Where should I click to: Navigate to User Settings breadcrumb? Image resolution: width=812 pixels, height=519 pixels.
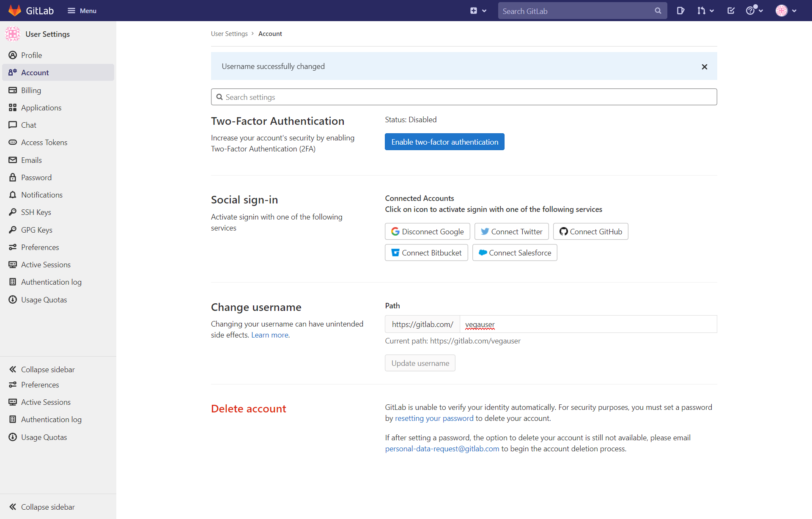(229, 33)
